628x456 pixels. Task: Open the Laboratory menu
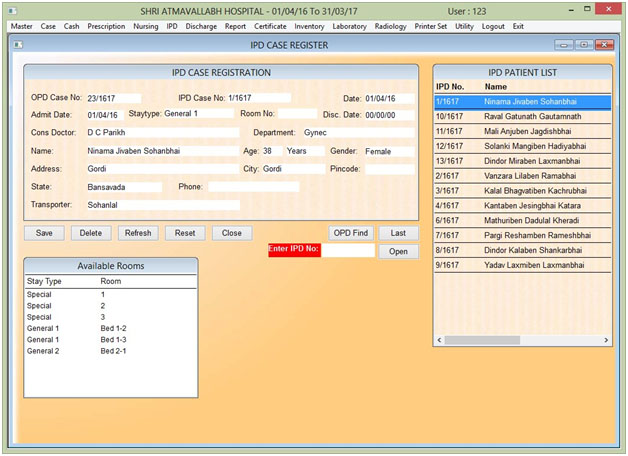[x=349, y=26]
